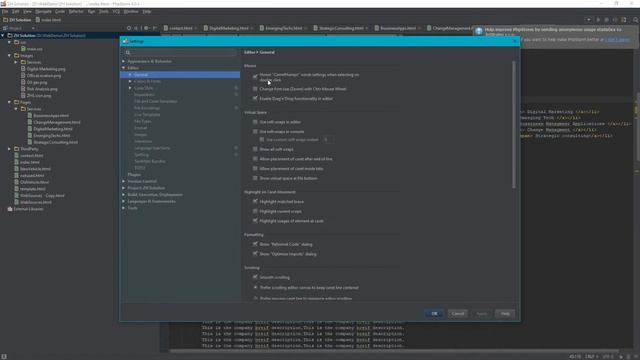
Task: Open the Window menu
Action: pyautogui.click(x=131, y=11)
